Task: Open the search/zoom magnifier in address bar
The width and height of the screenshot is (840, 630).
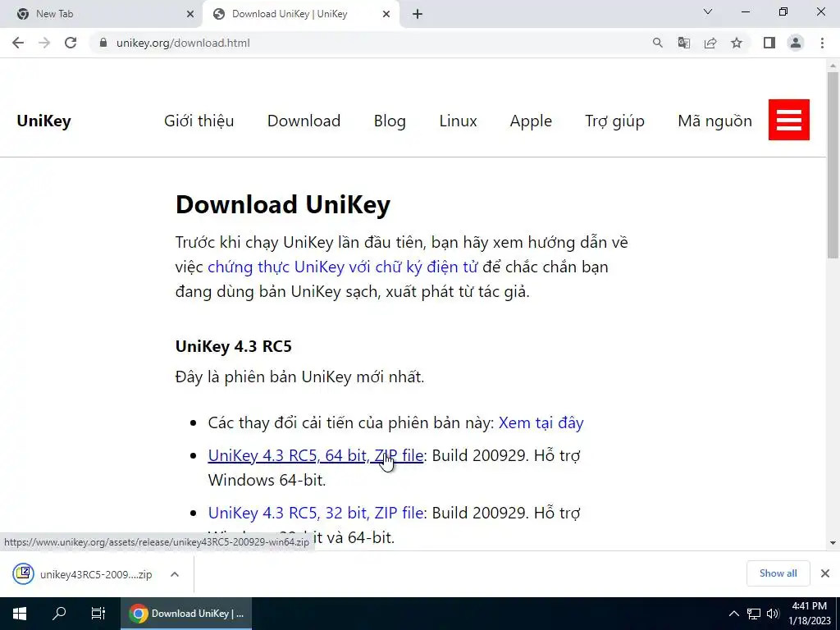Action: [x=657, y=43]
